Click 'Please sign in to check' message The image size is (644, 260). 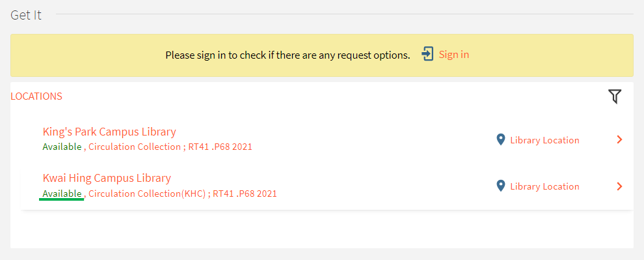288,55
